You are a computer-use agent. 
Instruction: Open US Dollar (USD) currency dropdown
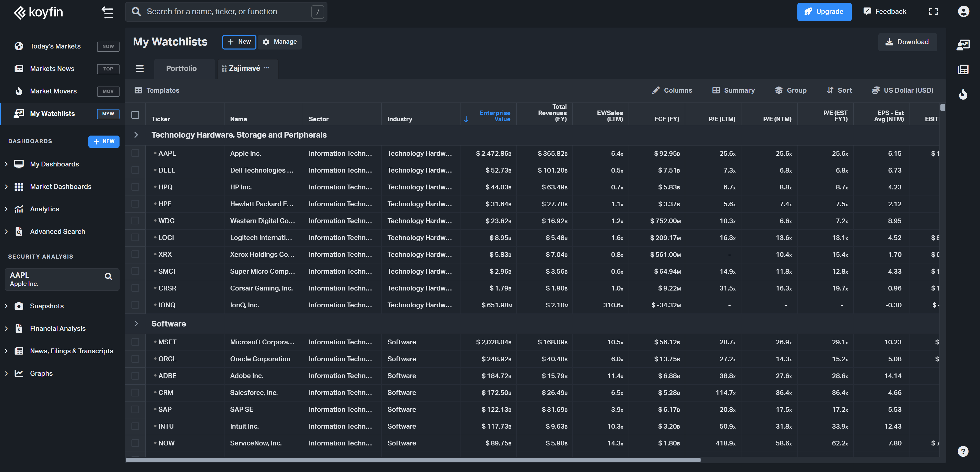coord(902,90)
